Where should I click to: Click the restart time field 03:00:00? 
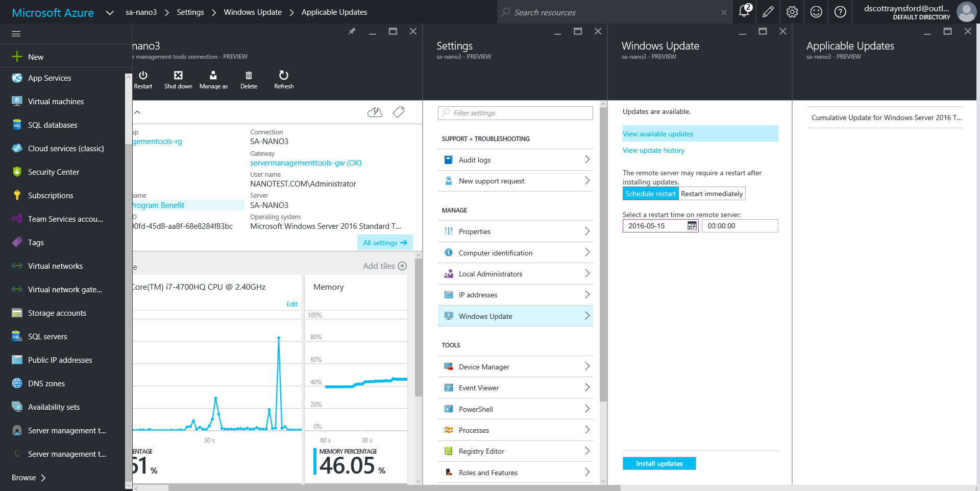pos(740,226)
